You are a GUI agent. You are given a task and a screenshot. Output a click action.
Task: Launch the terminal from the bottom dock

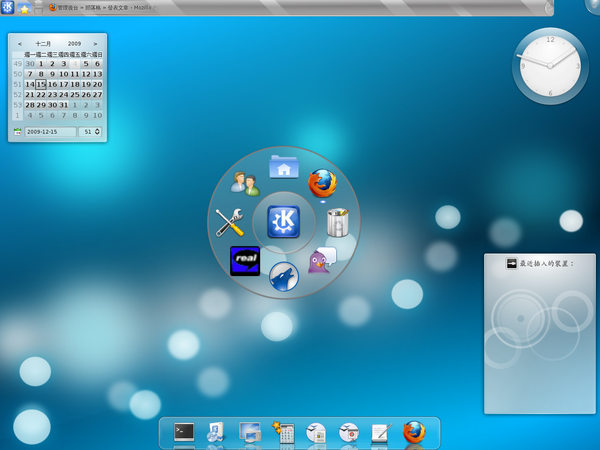[184, 432]
